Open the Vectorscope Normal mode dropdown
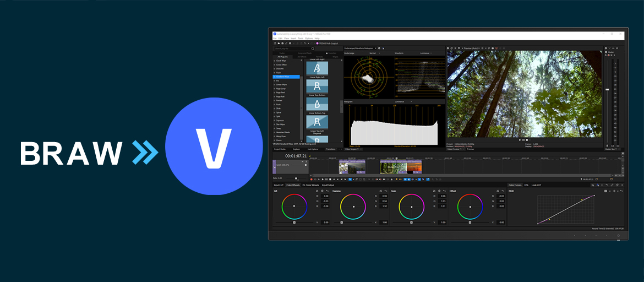644x282 pixels. pyautogui.click(x=375, y=53)
